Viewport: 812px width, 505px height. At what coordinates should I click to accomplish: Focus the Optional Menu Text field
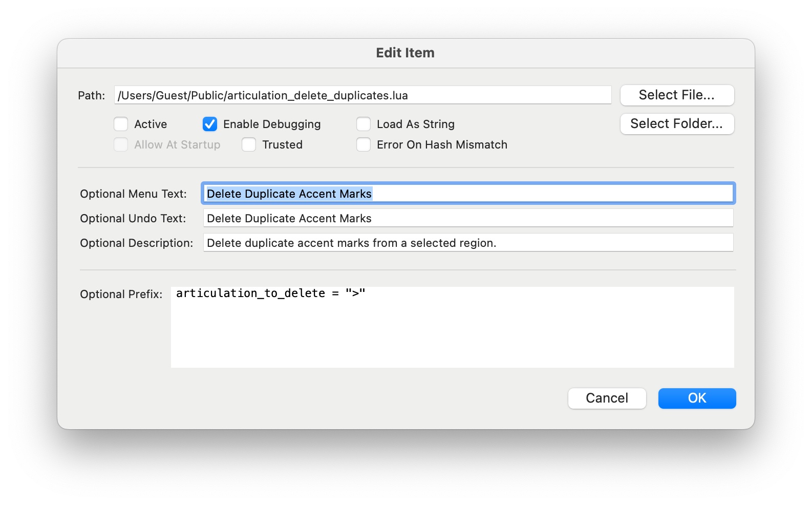click(x=467, y=194)
